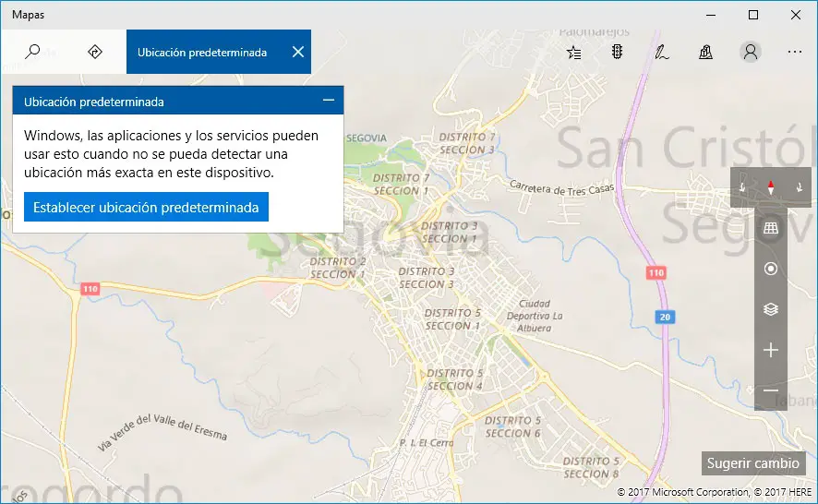818x504 pixels.
Task: Click the red compass north icon
Action: [771, 187]
